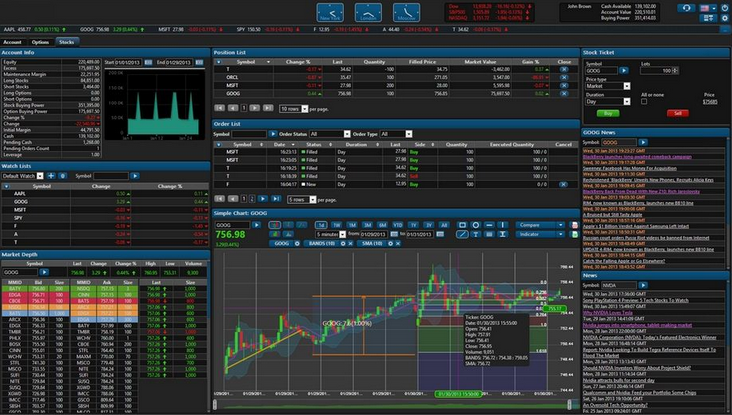Submit the Watch Lists symbol

[135, 176]
